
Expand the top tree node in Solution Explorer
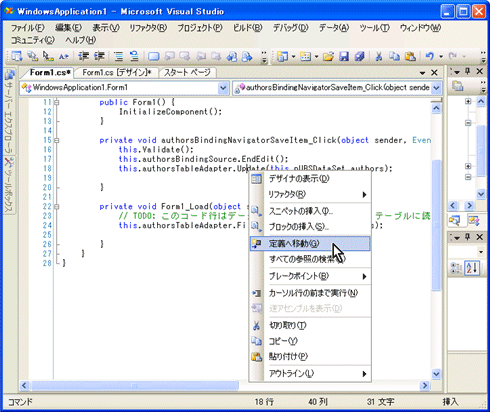pyautogui.click(x=468, y=101)
